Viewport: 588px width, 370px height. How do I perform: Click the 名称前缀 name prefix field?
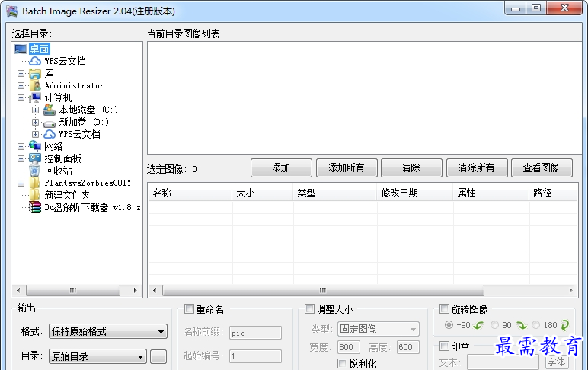point(255,333)
